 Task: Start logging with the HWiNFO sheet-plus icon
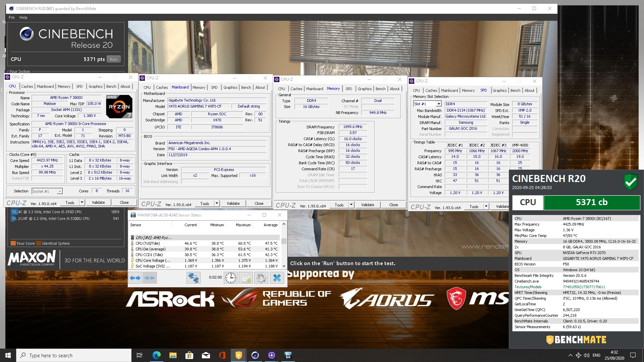click(246, 278)
